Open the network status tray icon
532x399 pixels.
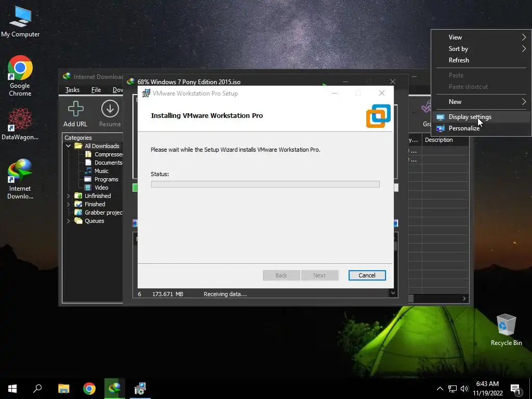453,389
